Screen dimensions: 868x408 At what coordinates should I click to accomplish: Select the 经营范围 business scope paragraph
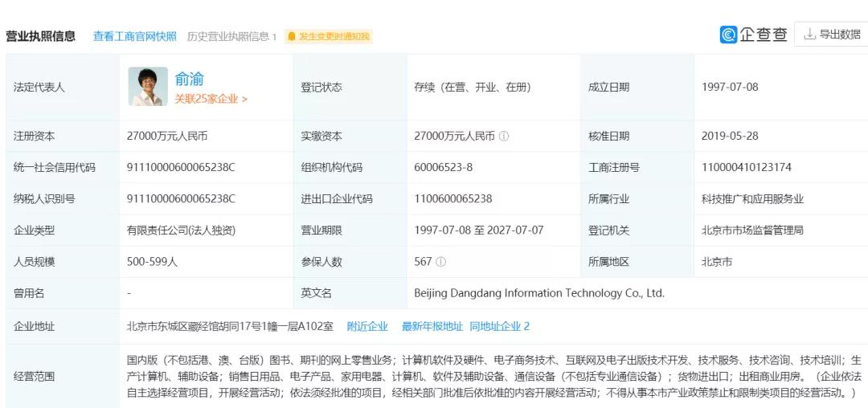click(x=493, y=377)
